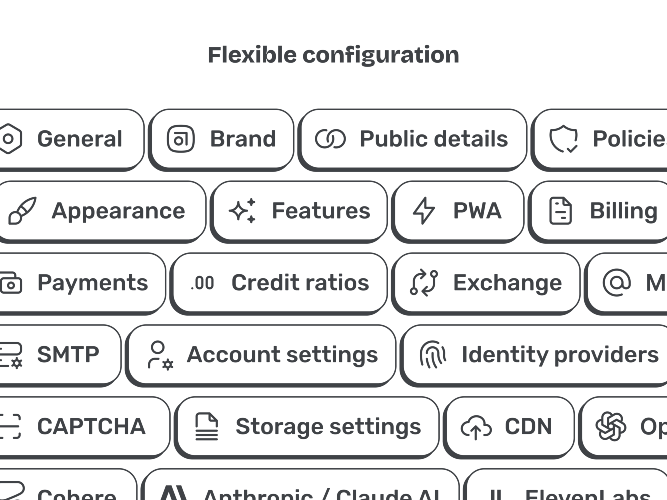Click the Public details link icon
667x500 pixels.
click(330, 139)
